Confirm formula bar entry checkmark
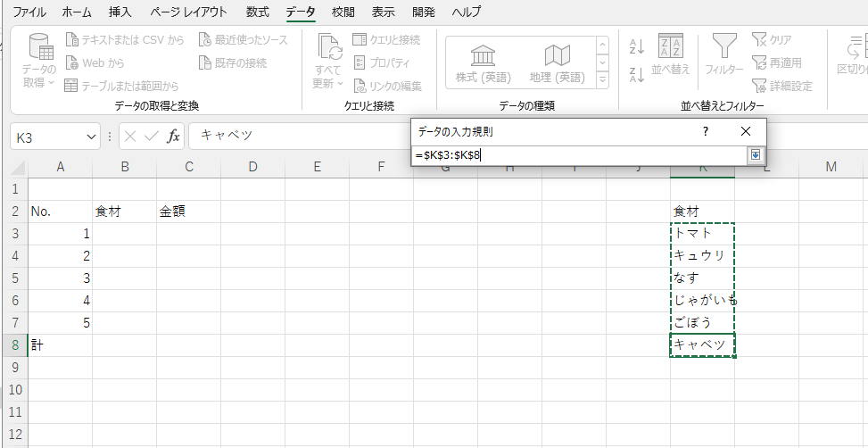The height and width of the screenshot is (448, 868). [151, 137]
